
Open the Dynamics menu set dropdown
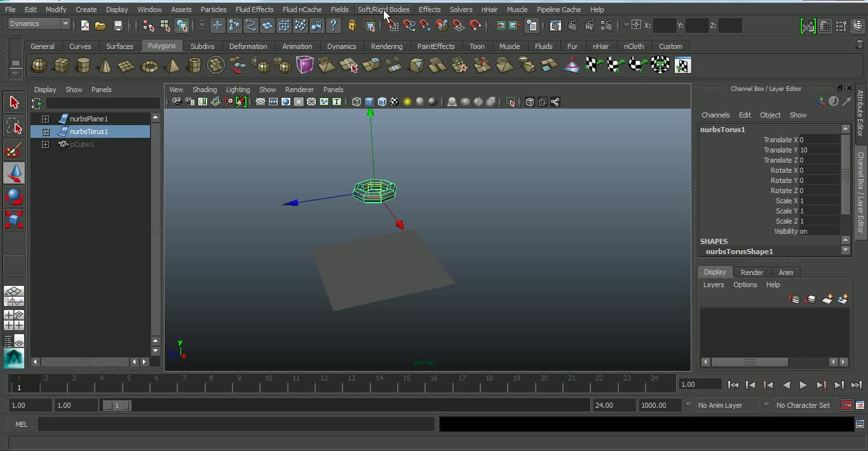[39, 24]
